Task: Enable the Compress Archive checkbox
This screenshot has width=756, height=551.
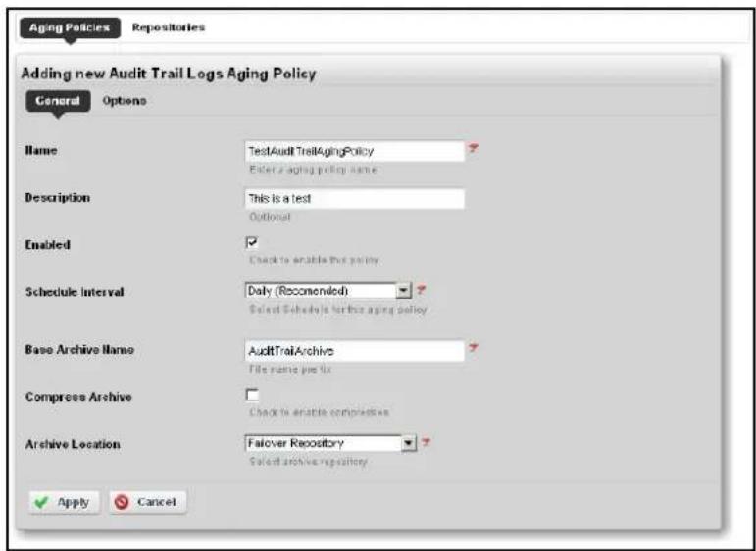Action: coord(252,395)
